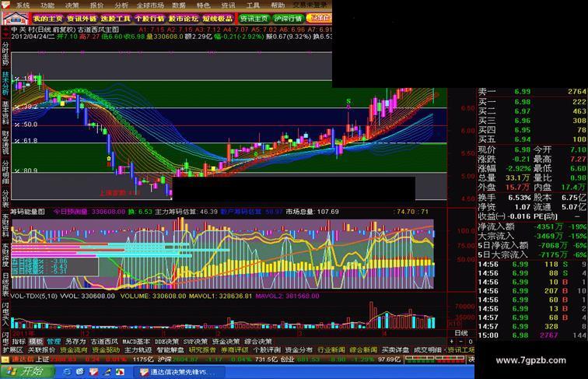Click the Windows 开始 Start button
The image size is (588, 379).
pyautogui.click(x=26, y=371)
